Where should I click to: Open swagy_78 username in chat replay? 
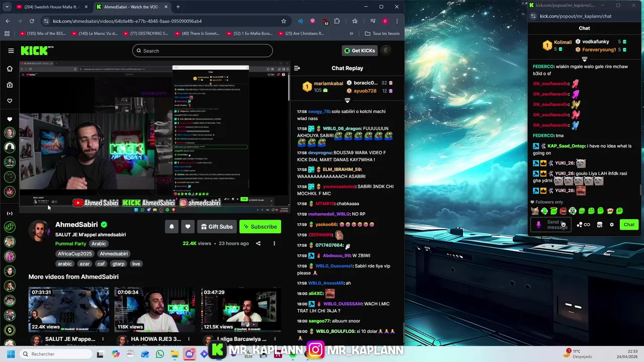318,112
